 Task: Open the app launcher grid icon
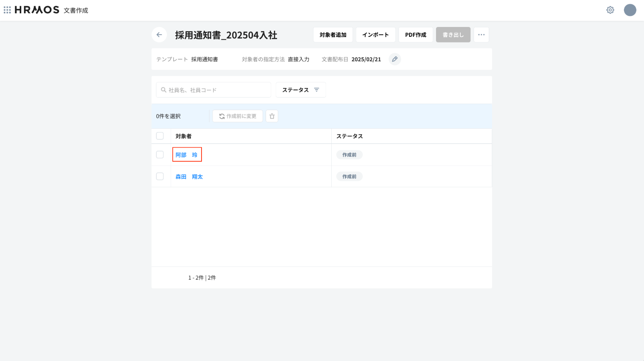click(x=7, y=10)
